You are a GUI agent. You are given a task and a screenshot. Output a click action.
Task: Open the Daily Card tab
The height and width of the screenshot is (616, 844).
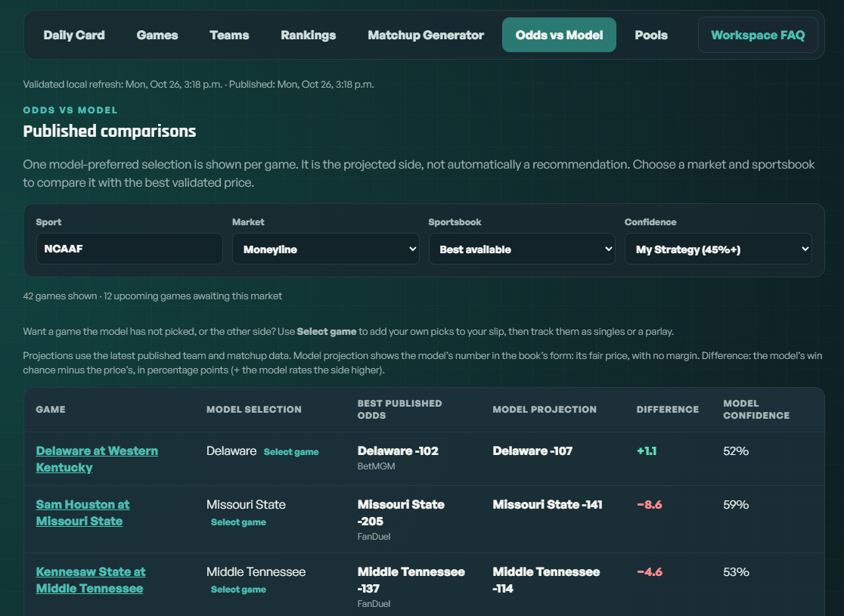click(74, 35)
